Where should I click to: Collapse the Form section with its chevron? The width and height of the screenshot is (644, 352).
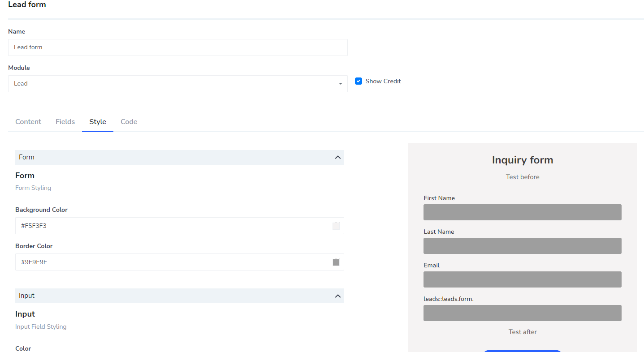[x=337, y=157]
